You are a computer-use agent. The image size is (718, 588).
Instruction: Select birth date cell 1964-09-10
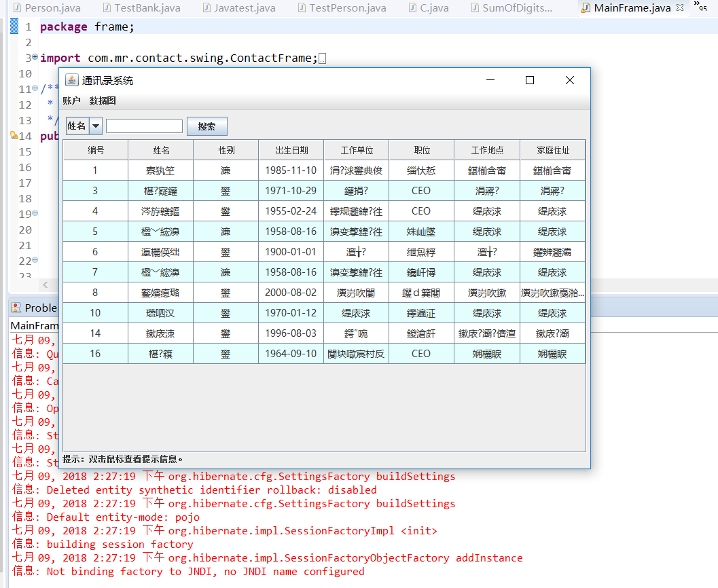pos(291,354)
